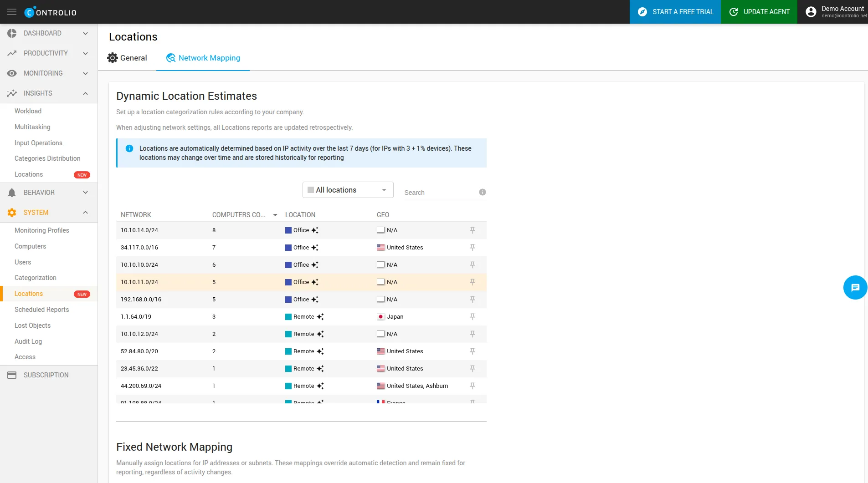Select the 'United States, Ashburn' geo cell

pos(412,386)
